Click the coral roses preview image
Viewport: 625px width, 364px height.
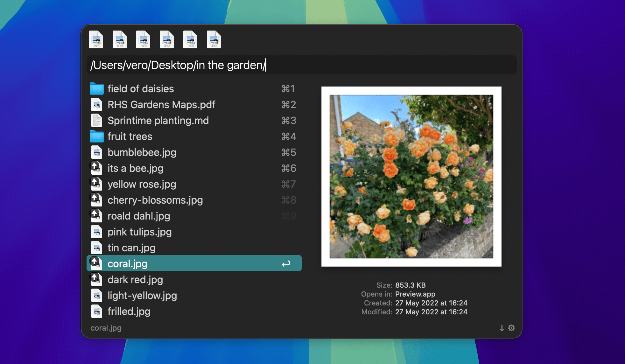[x=411, y=177]
